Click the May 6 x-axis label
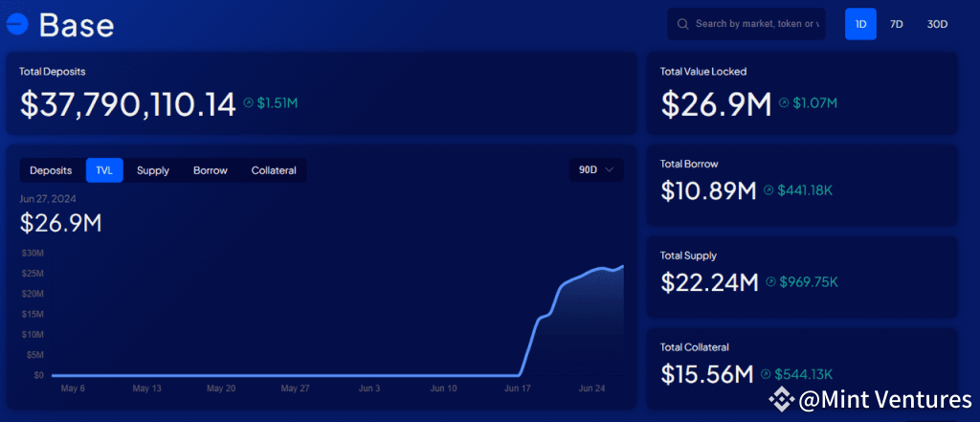 73,389
